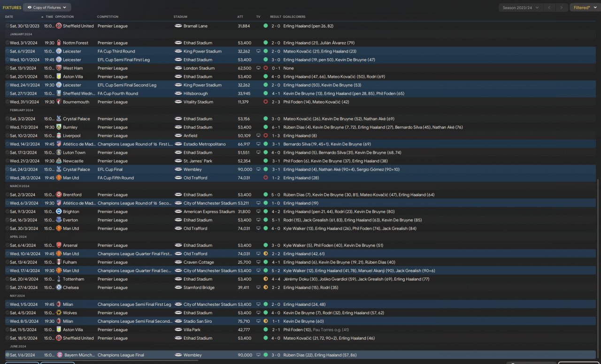Click the Brentford club badge

click(x=59, y=195)
